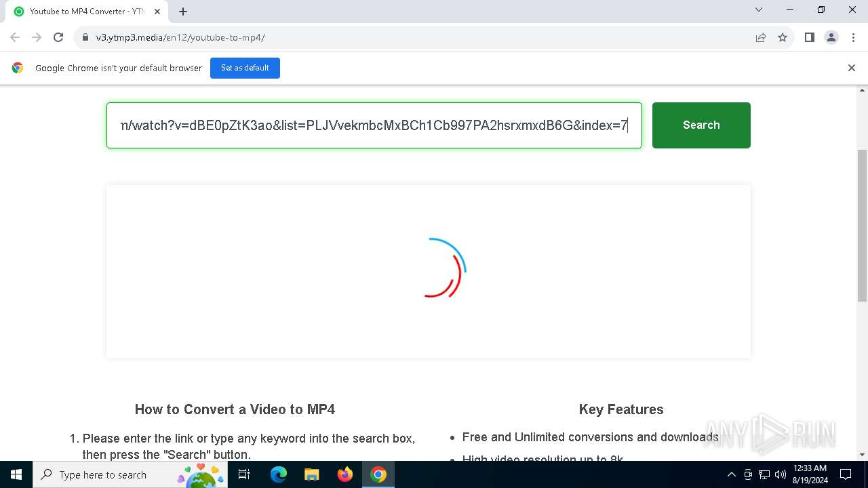This screenshot has width=868, height=488.
Task: Click the scrollbar up arrow
Action: click(x=863, y=90)
